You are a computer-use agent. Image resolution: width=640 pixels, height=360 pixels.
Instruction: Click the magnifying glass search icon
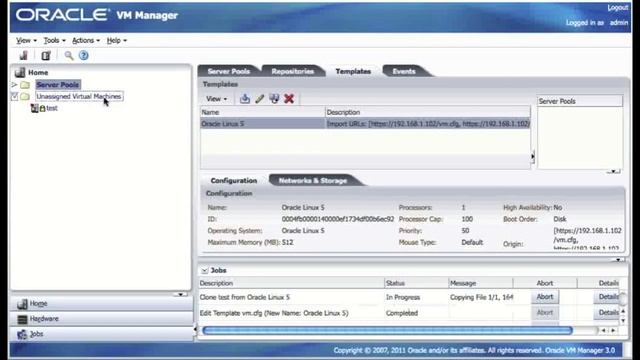pyautogui.click(x=69, y=56)
